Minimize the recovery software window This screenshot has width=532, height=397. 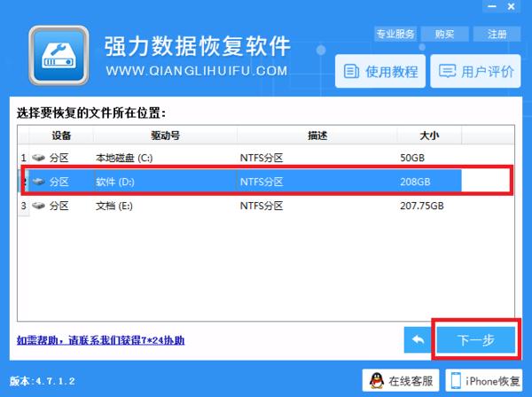point(492,6)
